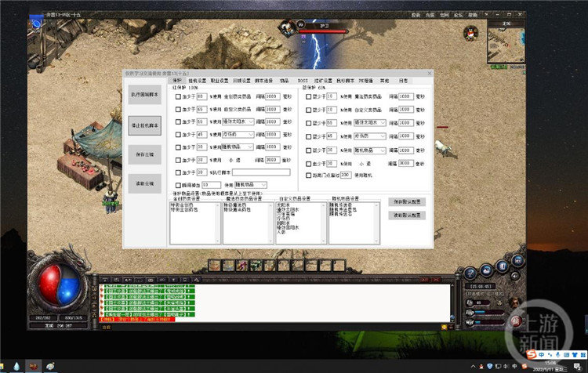Image resolution: width=588 pixels, height=373 pixels.
Task: Open the red game icon in taskbar
Action: (34, 366)
